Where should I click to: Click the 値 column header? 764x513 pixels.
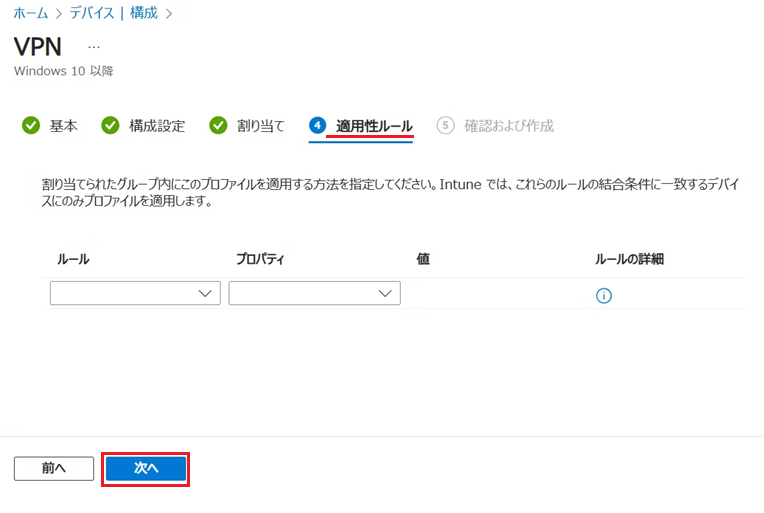pyautogui.click(x=423, y=259)
